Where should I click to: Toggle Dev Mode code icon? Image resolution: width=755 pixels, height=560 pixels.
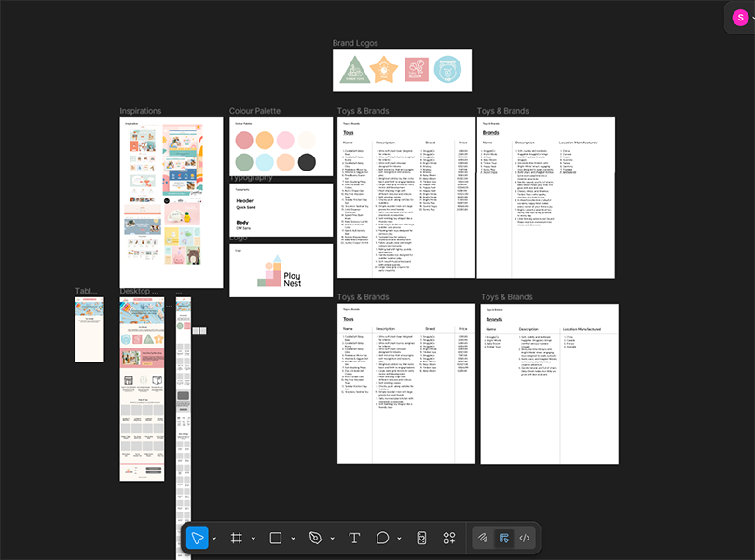coord(525,538)
